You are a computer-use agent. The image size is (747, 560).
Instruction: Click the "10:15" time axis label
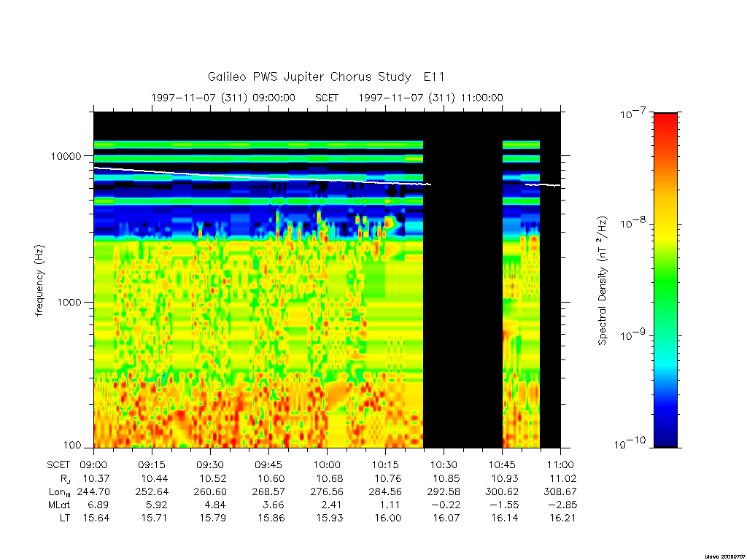(x=385, y=464)
